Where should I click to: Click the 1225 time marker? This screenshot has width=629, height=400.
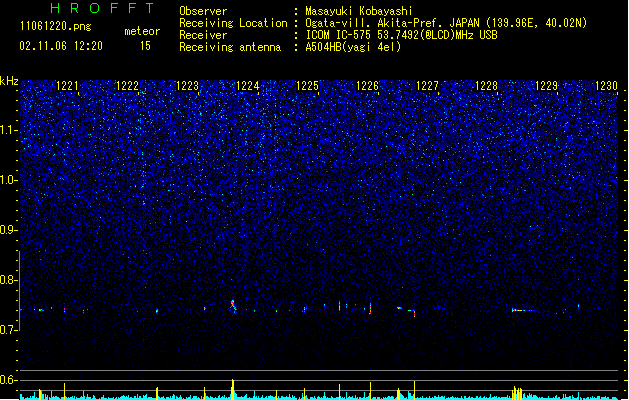click(307, 86)
